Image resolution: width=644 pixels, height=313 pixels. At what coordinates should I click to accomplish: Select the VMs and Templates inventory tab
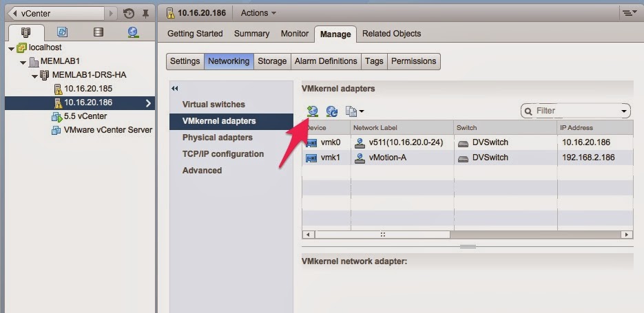click(63, 32)
